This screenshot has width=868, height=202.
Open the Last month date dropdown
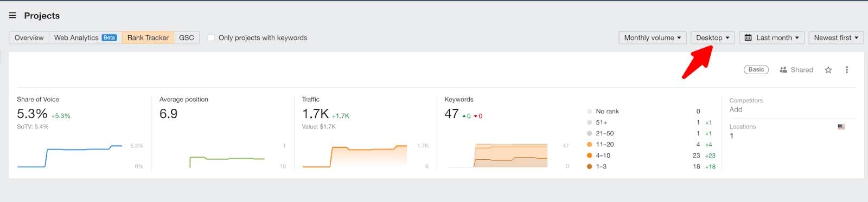coord(772,38)
